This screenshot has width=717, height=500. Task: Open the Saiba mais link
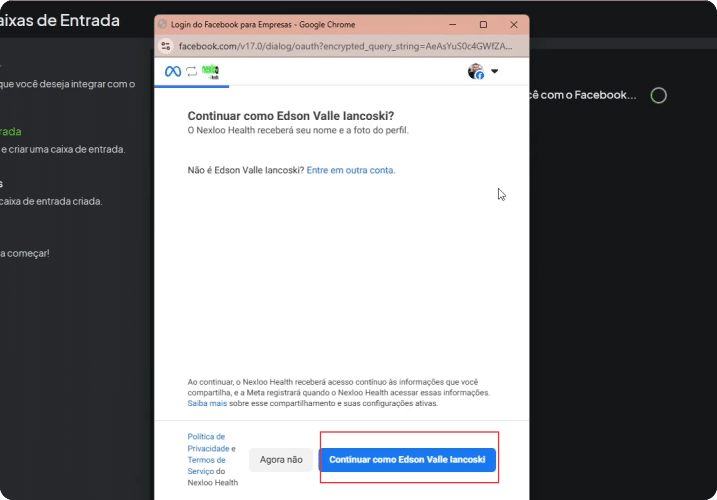point(207,403)
